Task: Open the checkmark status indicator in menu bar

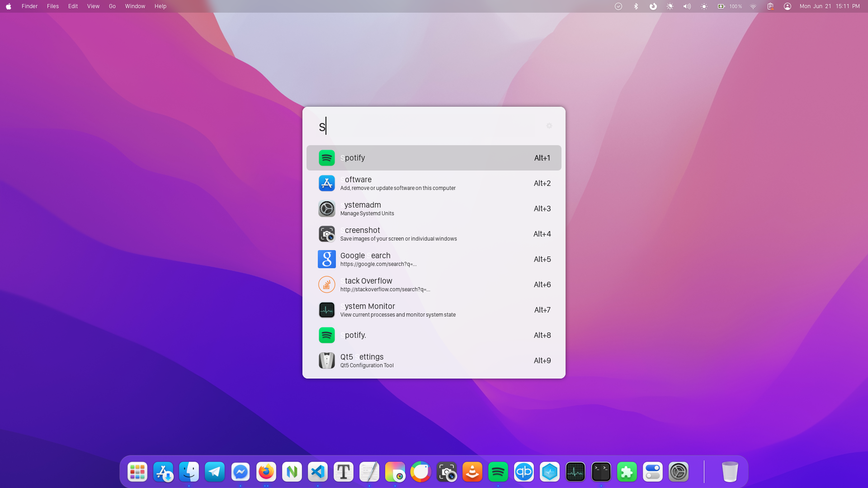Action: coord(618,6)
